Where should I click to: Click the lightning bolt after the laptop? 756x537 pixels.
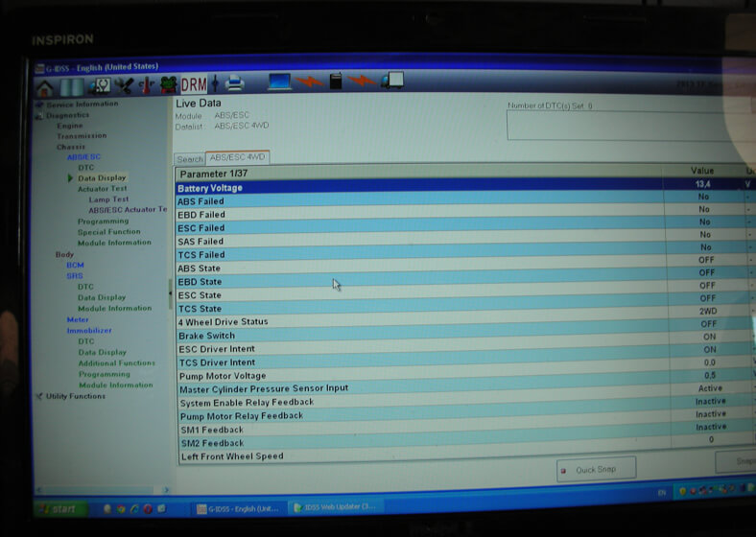(x=309, y=82)
